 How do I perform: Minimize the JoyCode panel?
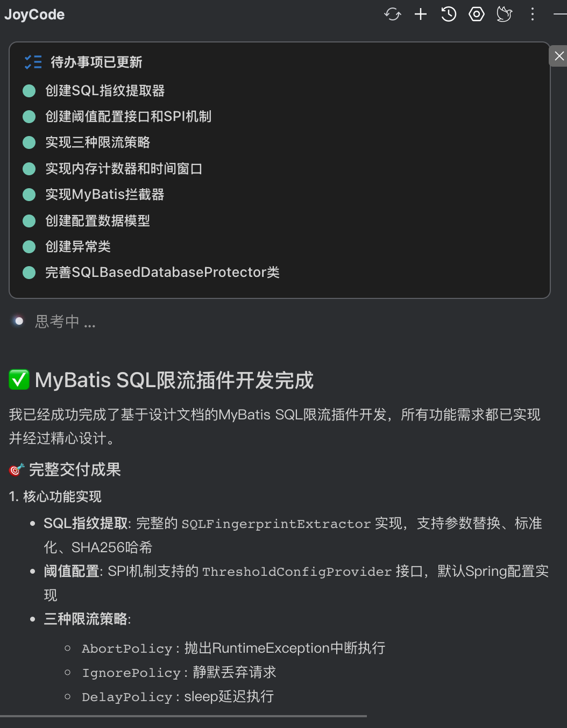[x=560, y=15]
